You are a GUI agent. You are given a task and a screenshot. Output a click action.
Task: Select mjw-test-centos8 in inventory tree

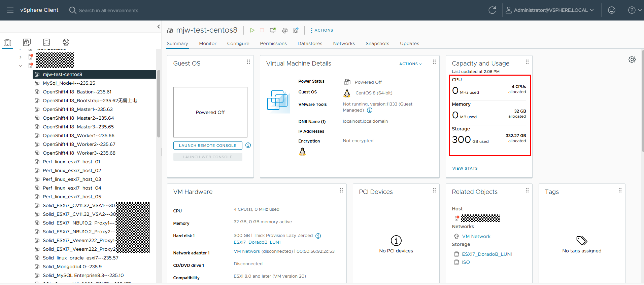94,74
